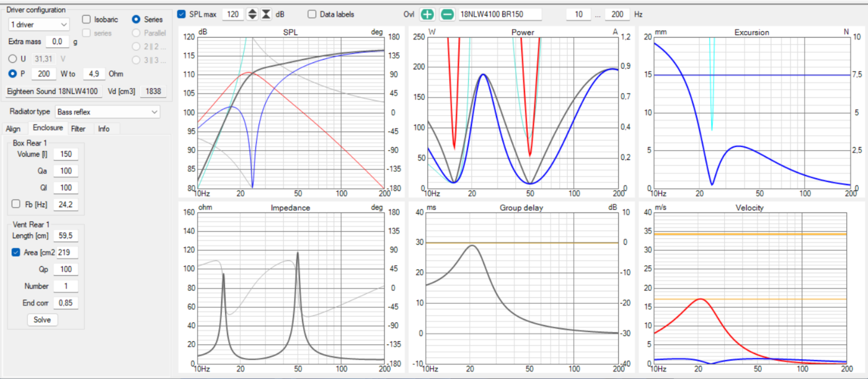Select the Series wiring radio button

(136, 20)
